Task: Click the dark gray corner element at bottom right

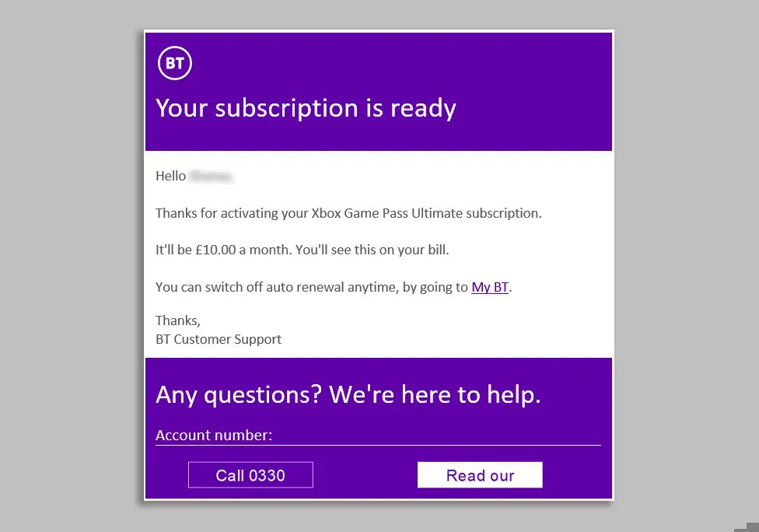Action: coord(747,527)
